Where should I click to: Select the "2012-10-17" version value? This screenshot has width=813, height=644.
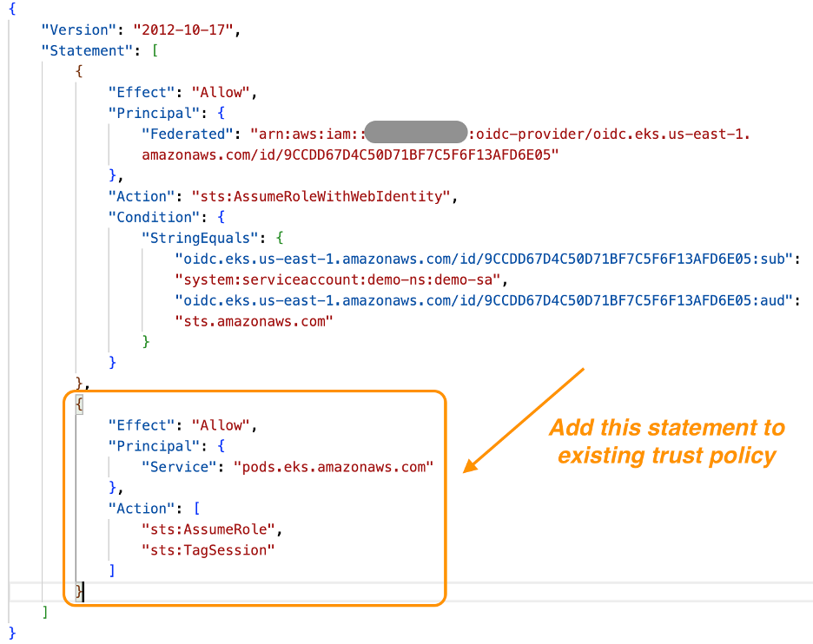point(183,30)
